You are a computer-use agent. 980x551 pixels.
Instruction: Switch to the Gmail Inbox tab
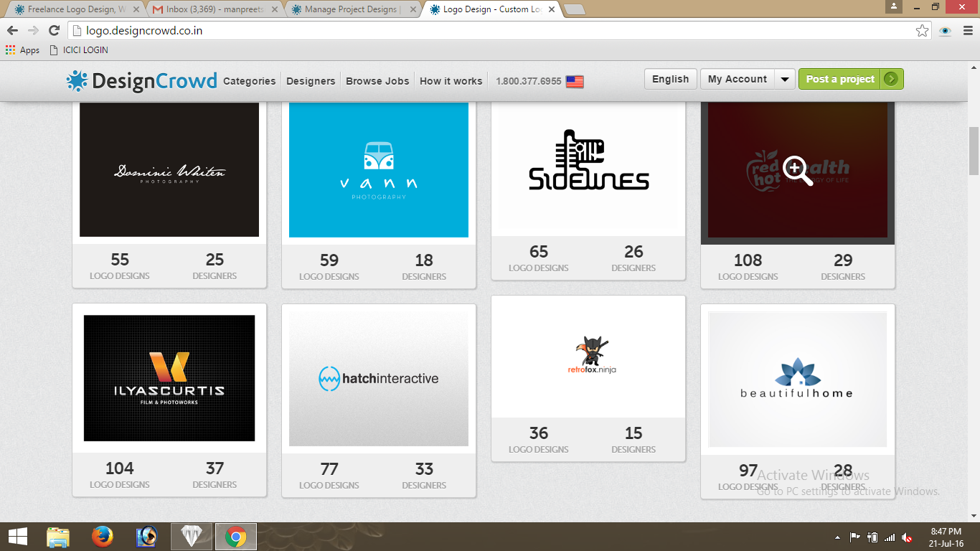tap(215, 9)
